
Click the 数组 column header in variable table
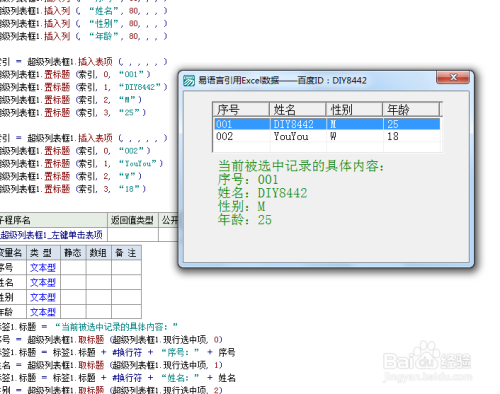99,253
